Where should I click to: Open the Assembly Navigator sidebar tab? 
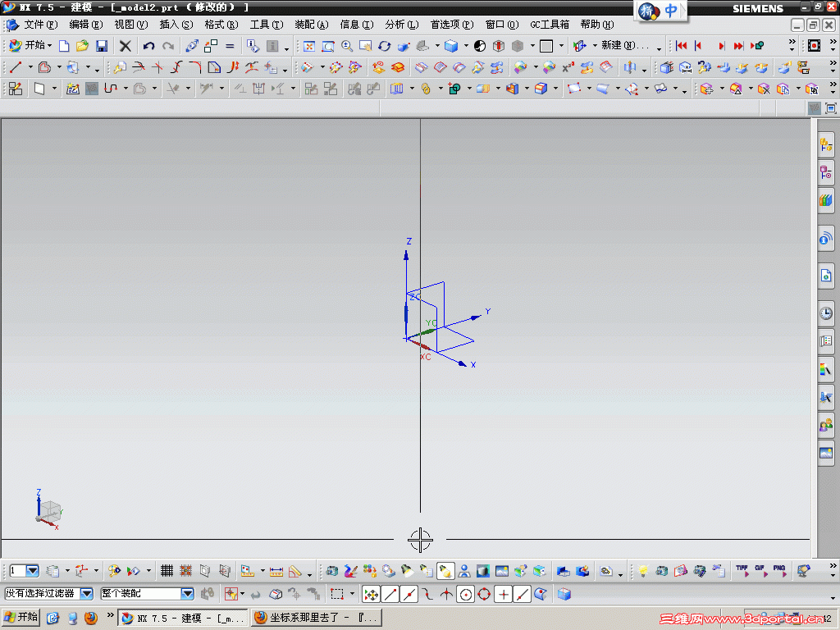pyautogui.click(x=825, y=145)
